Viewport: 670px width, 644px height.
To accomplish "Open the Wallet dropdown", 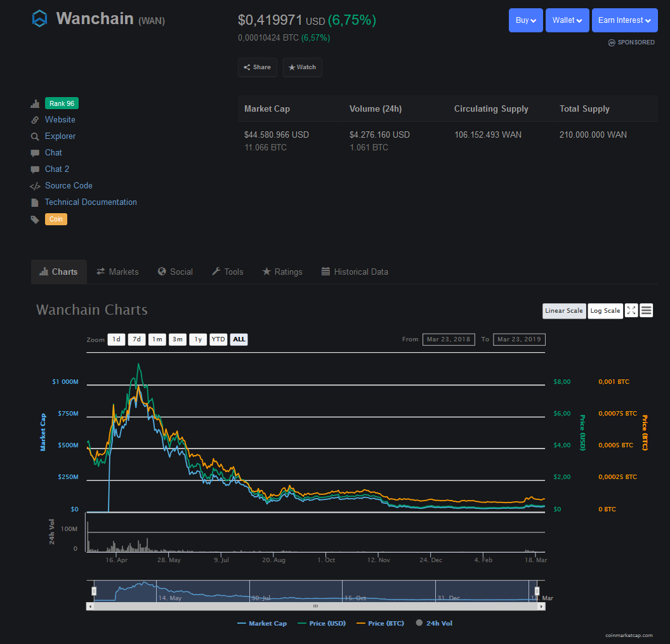I will point(567,20).
